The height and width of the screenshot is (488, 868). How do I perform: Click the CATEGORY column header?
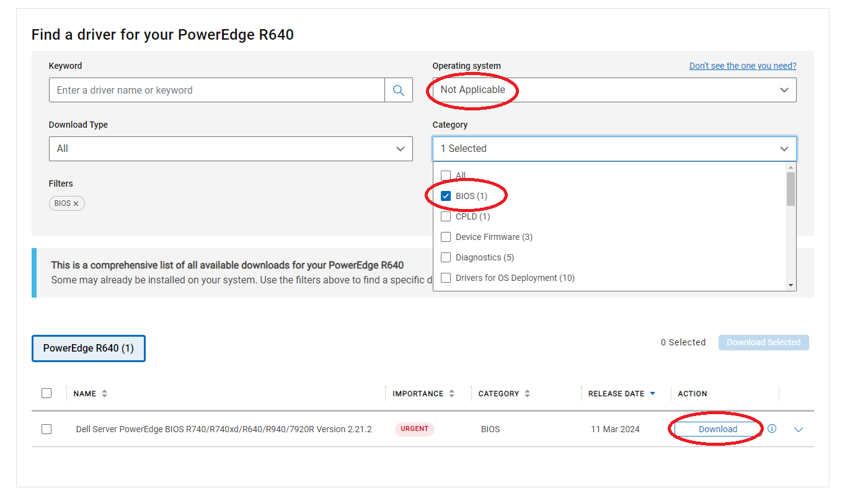[x=498, y=394]
